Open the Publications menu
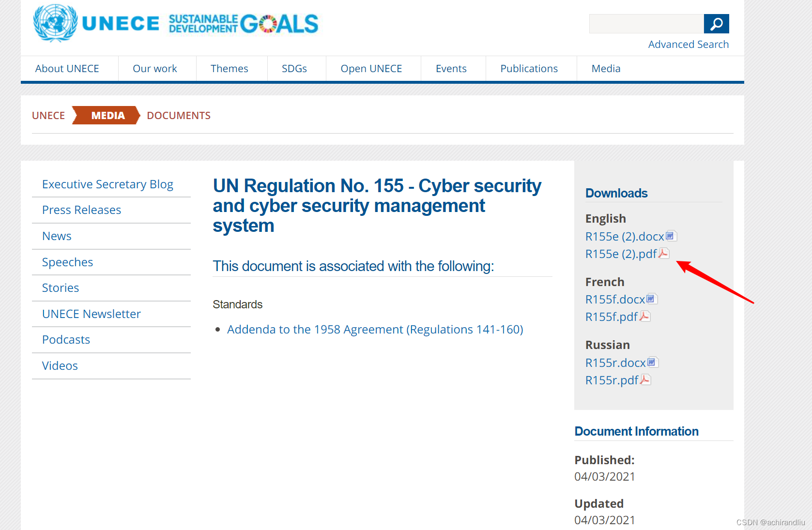This screenshot has width=812, height=530. pos(529,69)
